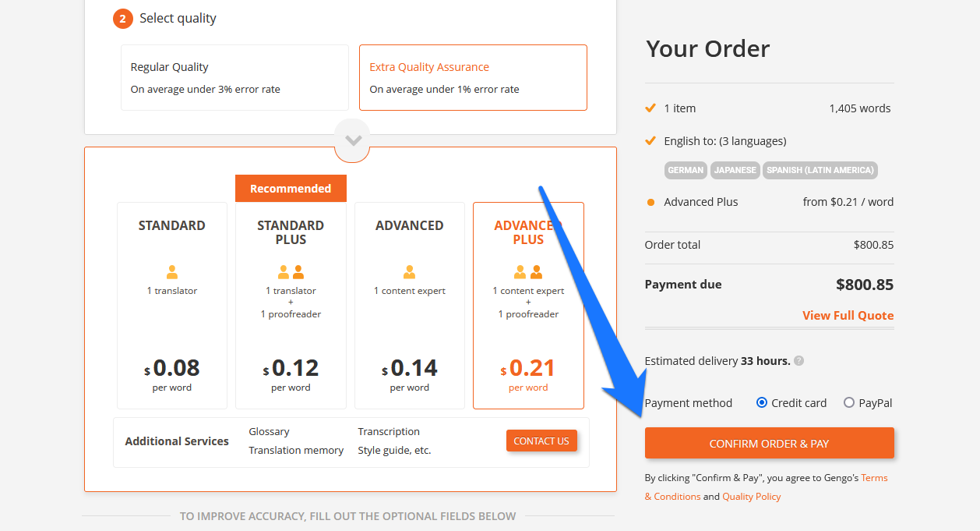Click the Glossary additional service text
This screenshot has height=531, width=980.
coord(269,431)
